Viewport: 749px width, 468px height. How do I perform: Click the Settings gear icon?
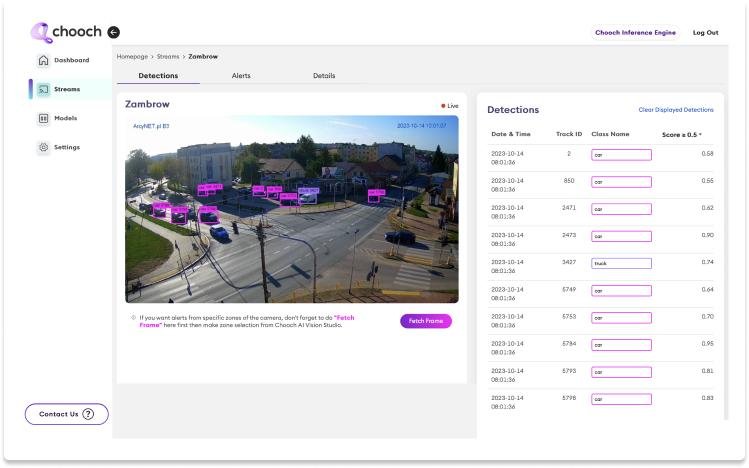[43, 147]
